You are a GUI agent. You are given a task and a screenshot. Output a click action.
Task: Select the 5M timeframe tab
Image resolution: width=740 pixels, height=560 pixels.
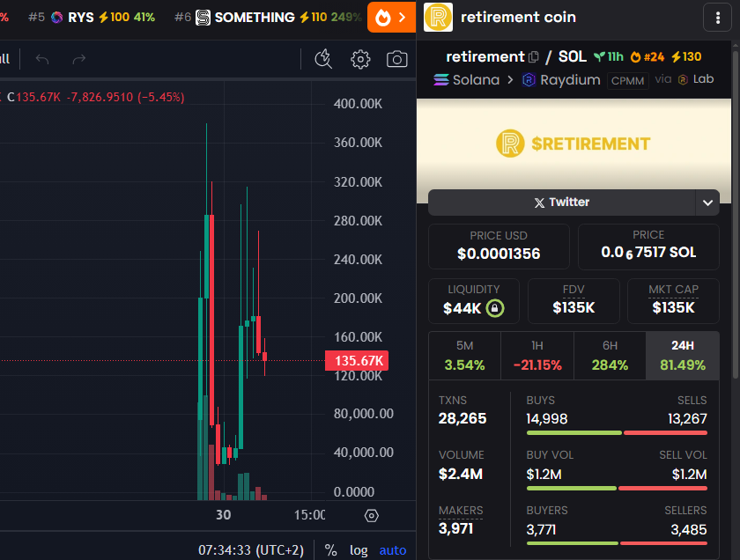coord(465,356)
